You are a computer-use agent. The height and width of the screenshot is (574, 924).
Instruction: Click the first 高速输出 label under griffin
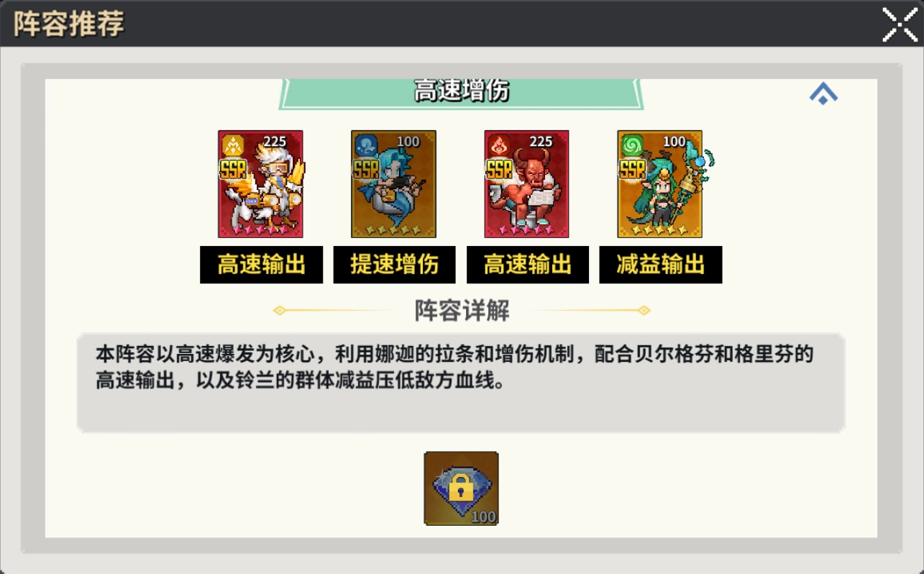tap(261, 265)
